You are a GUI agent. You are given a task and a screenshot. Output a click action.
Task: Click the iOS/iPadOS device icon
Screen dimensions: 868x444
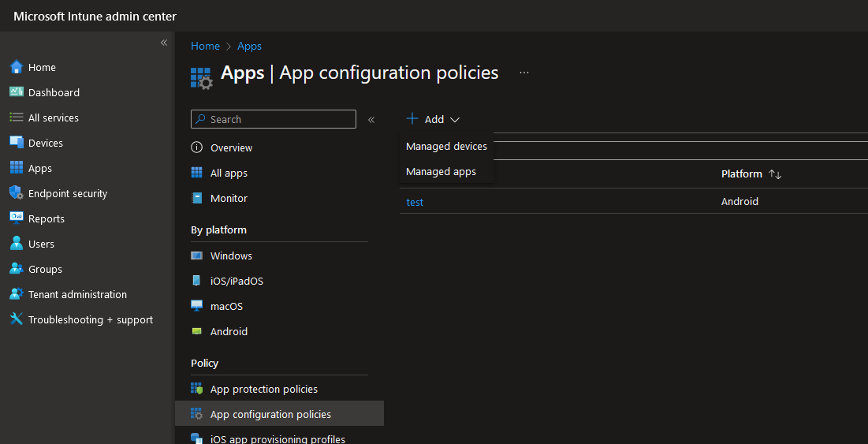pyautogui.click(x=196, y=281)
